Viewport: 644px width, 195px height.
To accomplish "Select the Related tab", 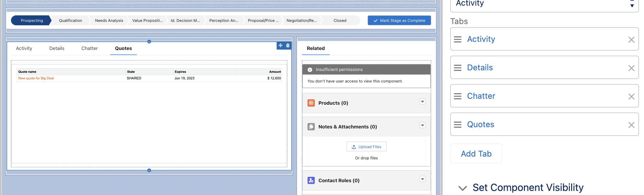I will pos(316,48).
